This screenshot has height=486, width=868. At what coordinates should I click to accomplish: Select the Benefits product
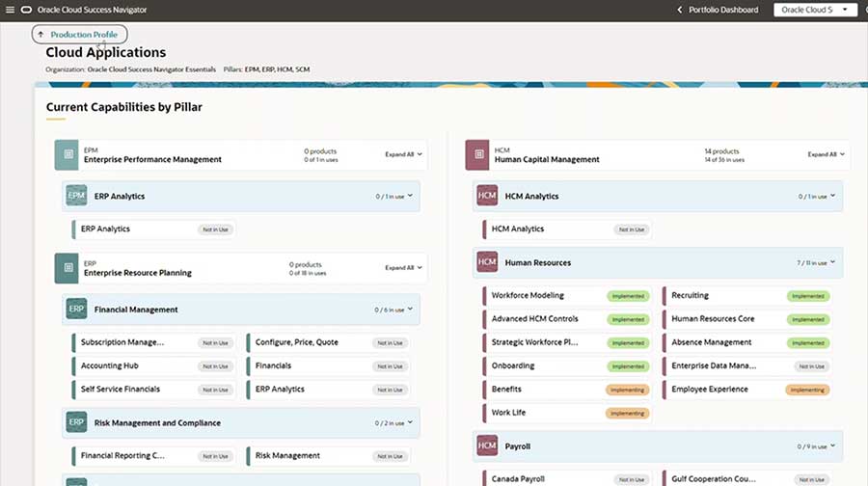pyautogui.click(x=567, y=390)
